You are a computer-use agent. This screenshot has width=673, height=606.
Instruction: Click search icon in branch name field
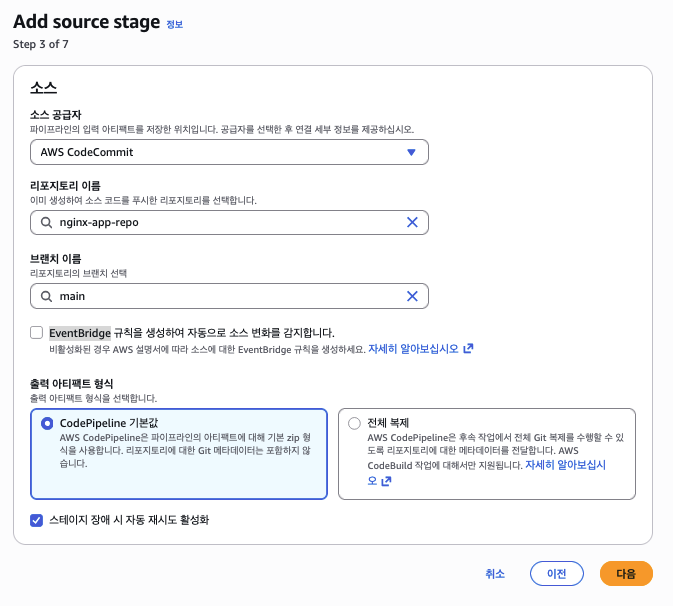click(46, 296)
